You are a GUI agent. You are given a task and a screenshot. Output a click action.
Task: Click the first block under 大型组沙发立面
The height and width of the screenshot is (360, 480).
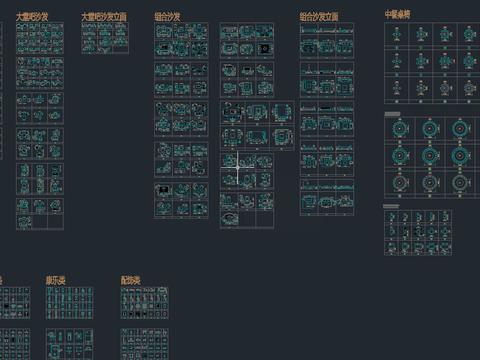point(88,27)
